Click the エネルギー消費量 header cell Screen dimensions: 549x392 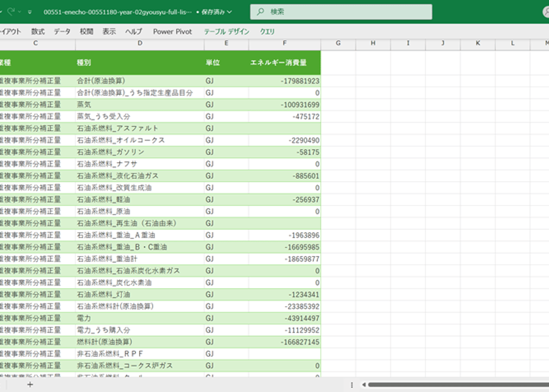[x=285, y=62]
